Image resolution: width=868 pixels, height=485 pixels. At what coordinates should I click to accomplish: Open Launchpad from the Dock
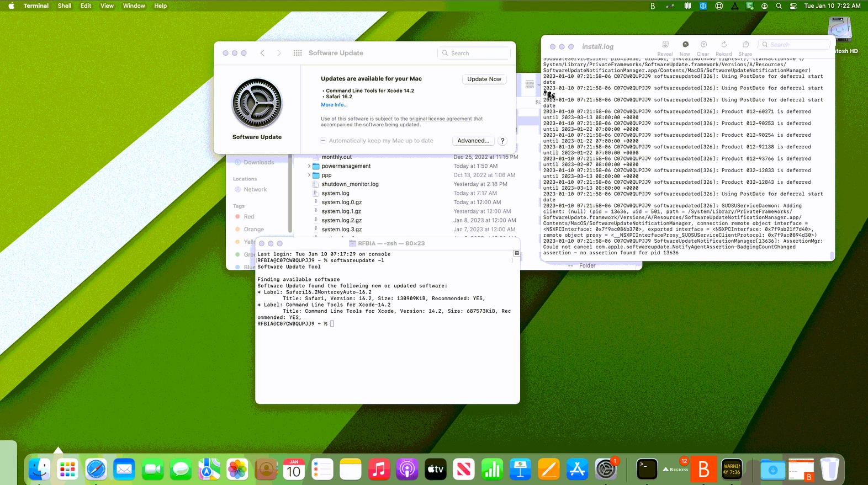[67, 470]
